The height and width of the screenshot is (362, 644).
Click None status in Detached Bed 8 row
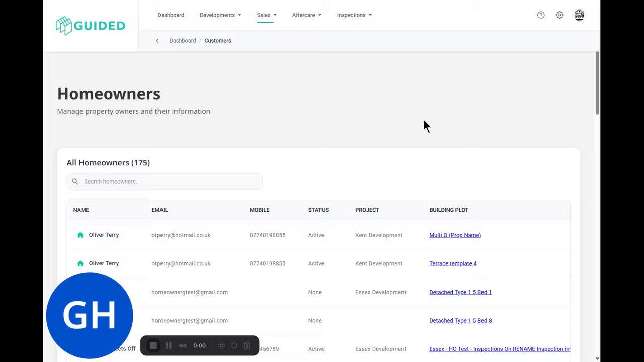point(315,320)
